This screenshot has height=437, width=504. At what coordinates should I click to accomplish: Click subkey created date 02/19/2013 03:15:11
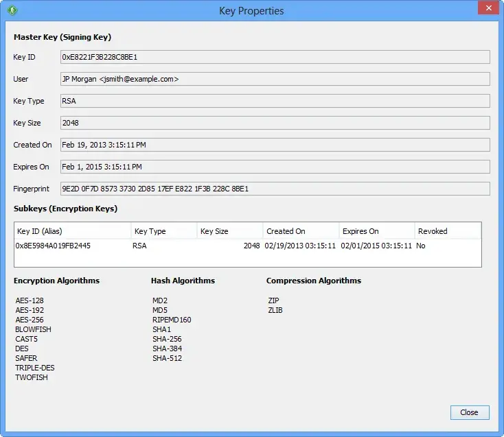[x=300, y=246]
